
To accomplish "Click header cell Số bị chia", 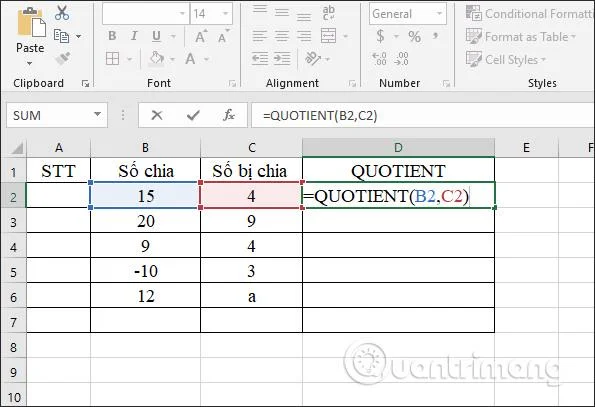I will click(251, 171).
